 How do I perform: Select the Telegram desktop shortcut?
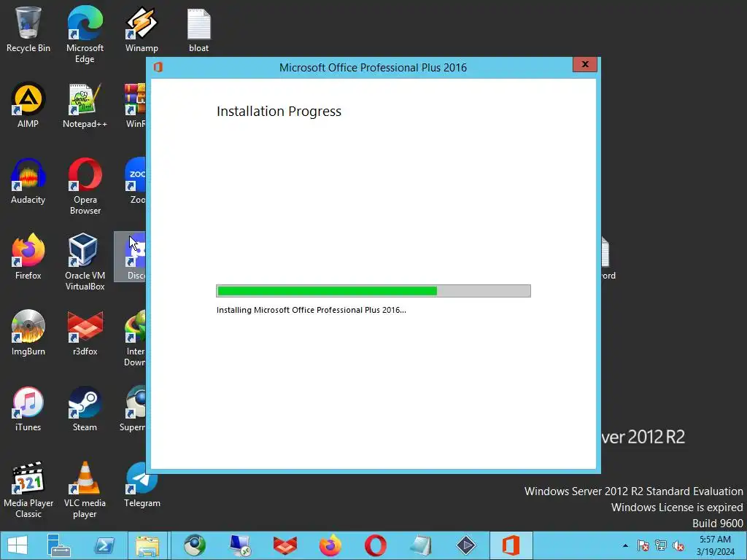point(142,486)
